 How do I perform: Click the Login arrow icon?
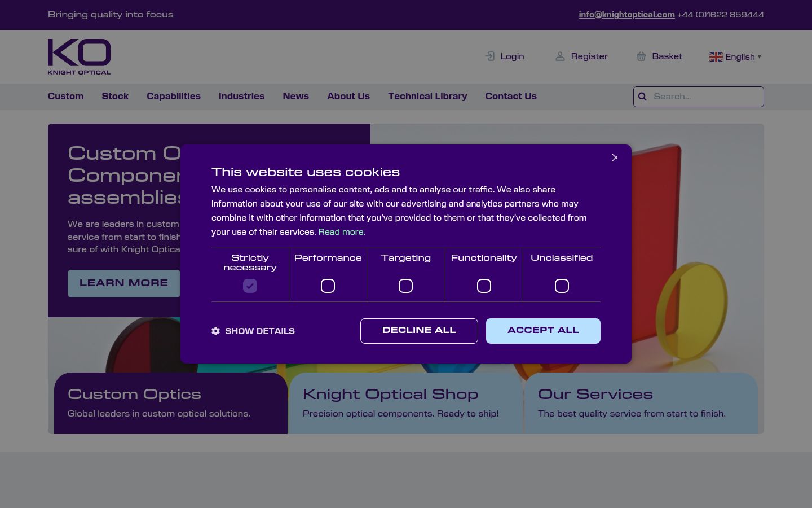tap(490, 56)
